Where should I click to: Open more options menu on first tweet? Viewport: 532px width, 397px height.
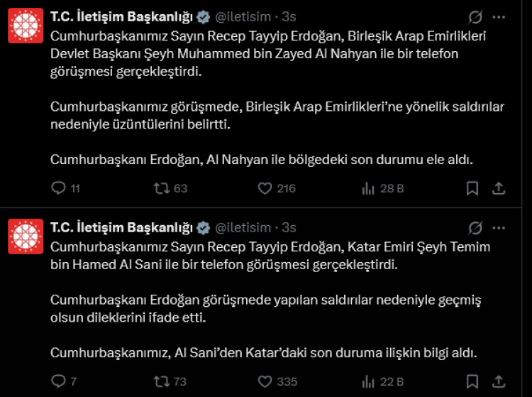499,16
